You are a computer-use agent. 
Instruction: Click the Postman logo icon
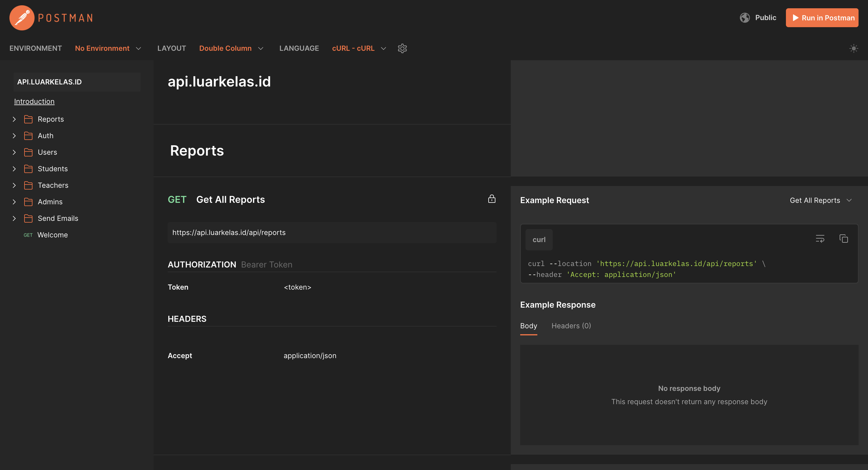coord(22,18)
